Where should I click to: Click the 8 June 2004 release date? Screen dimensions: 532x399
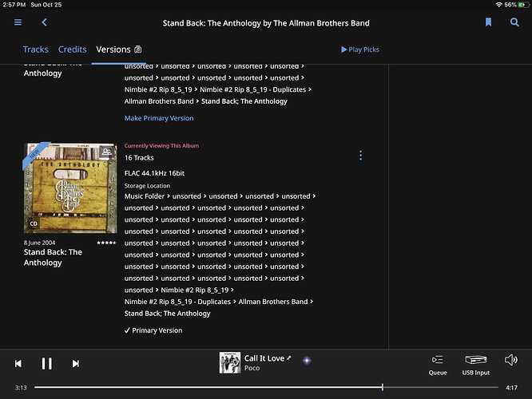39,243
